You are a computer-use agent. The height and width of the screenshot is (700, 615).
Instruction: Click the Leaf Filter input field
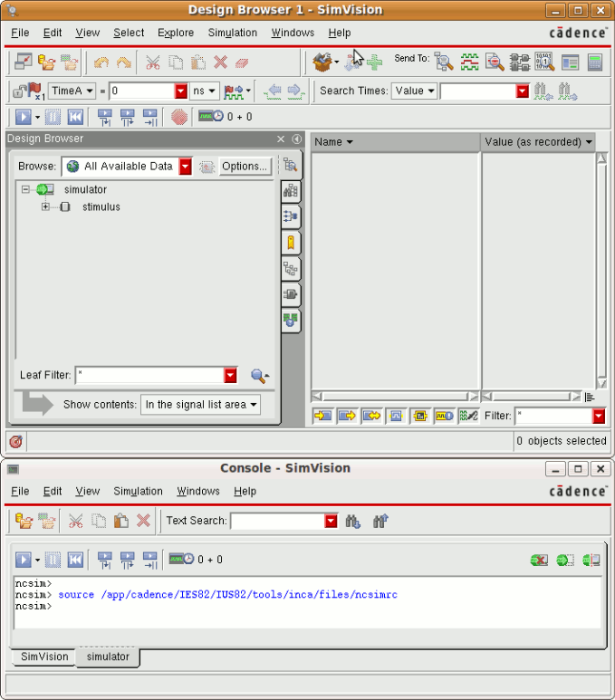pos(150,376)
